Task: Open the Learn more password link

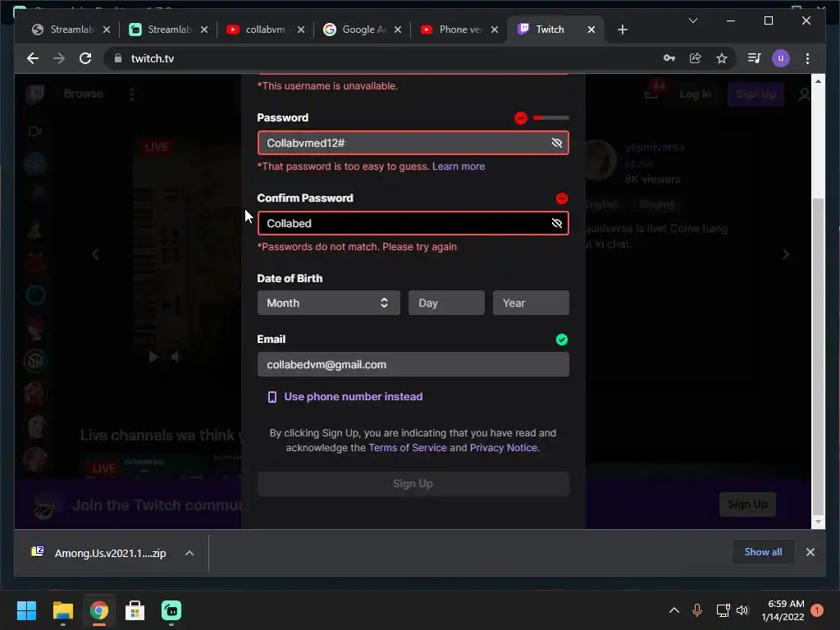Action: tap(459, 166)
